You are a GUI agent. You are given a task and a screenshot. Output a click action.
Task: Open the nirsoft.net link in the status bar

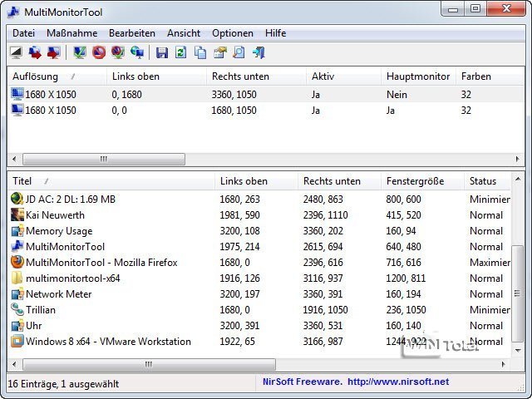(x=397, y=382)
